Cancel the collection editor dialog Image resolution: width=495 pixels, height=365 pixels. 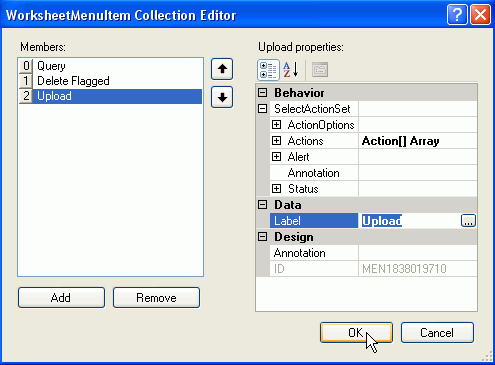pos(437,332)
